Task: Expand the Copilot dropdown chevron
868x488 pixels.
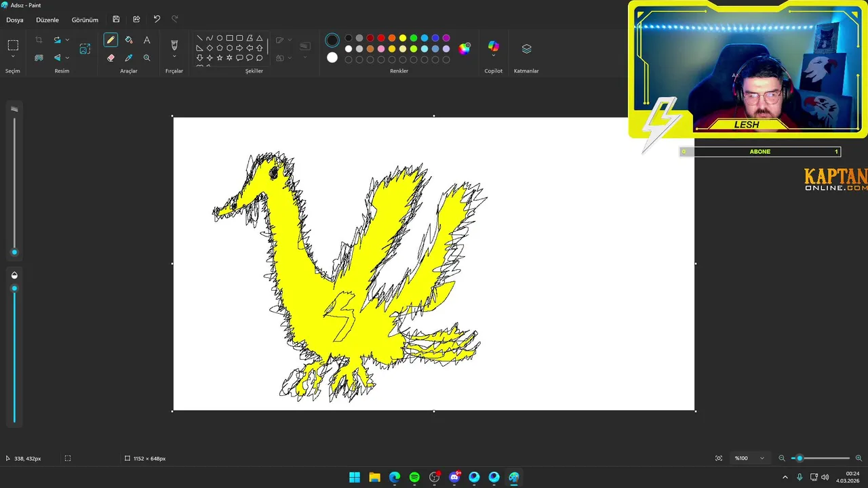Action: point(494,56)
